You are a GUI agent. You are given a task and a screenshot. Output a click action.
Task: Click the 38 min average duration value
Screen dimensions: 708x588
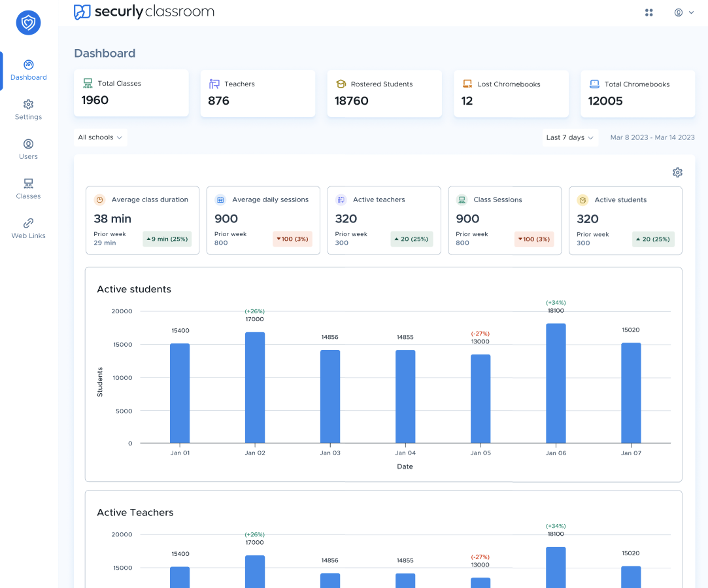point(112,219)
